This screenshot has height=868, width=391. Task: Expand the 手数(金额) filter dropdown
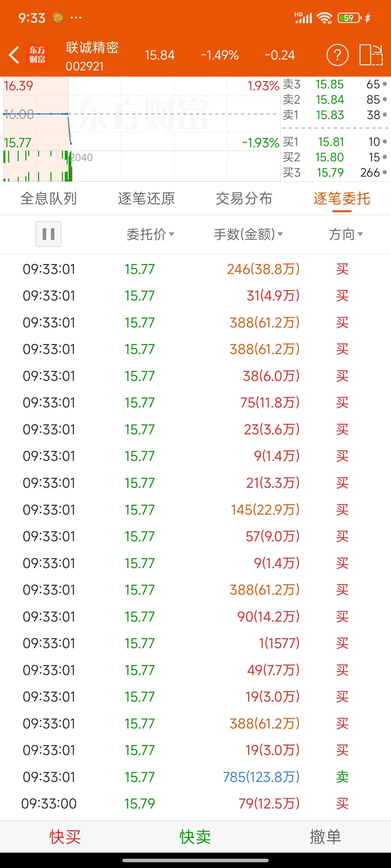click(x=248, y=234)
